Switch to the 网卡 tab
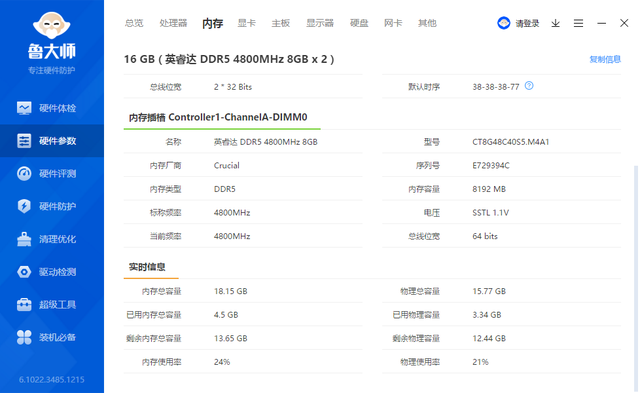This screenshot has width=640, height=393. [x=393, y=23]
